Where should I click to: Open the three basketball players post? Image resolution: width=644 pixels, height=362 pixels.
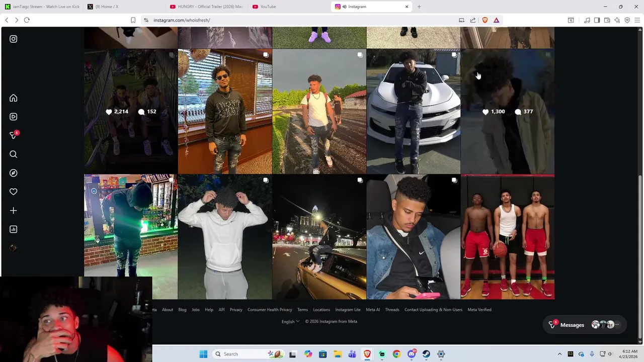508,237
